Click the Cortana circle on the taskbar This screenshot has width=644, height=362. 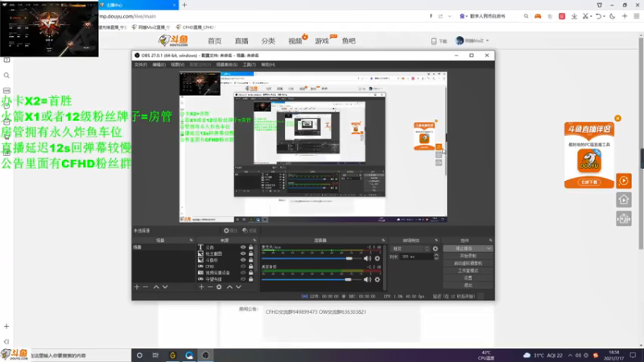point(139,356)
